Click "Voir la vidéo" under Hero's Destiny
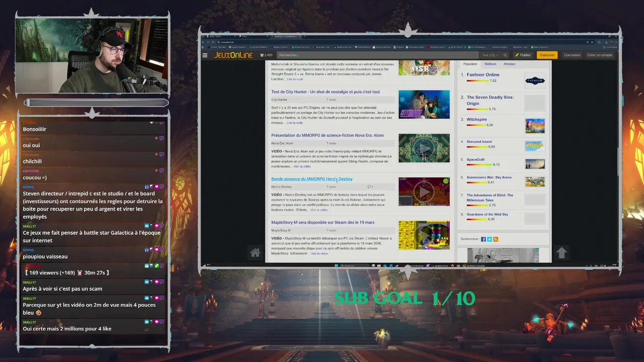This screenshot has width=644, height=362. pos(319,210)
